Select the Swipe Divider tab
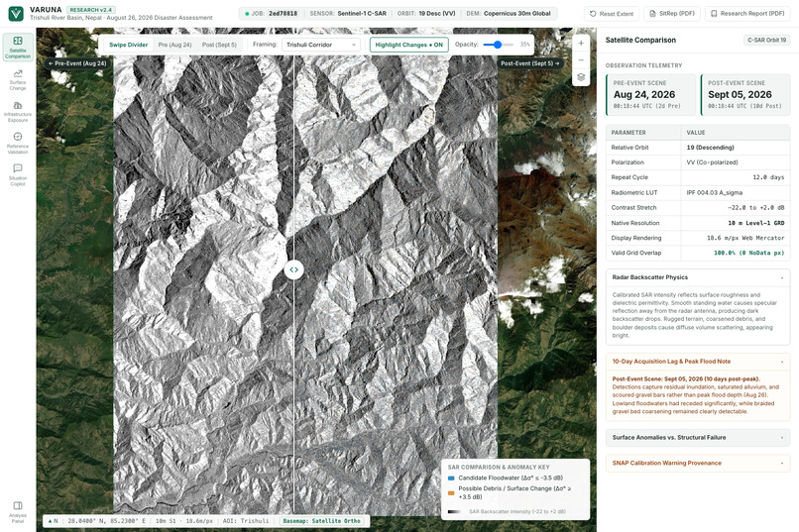Image resolution: width=799 pixels, height=532 pixels. (x=129, y=45)
